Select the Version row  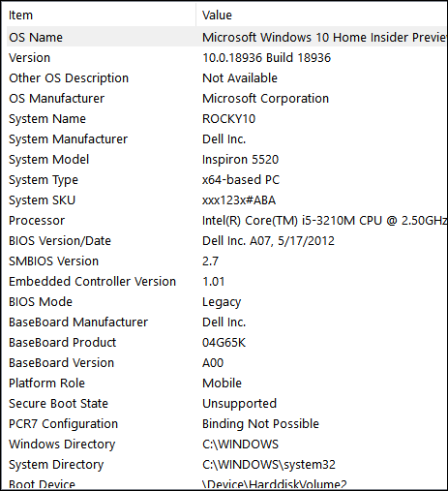click(226, 58)
